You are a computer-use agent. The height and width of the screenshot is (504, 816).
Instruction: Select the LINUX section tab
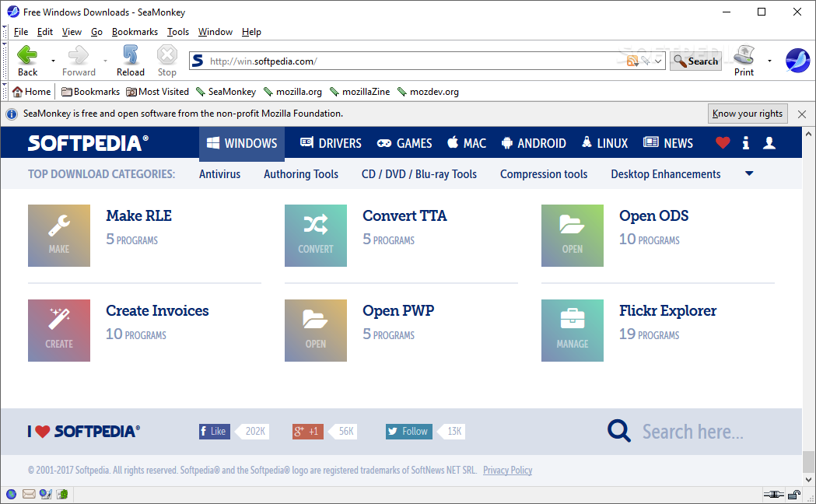tap(604, 142)
